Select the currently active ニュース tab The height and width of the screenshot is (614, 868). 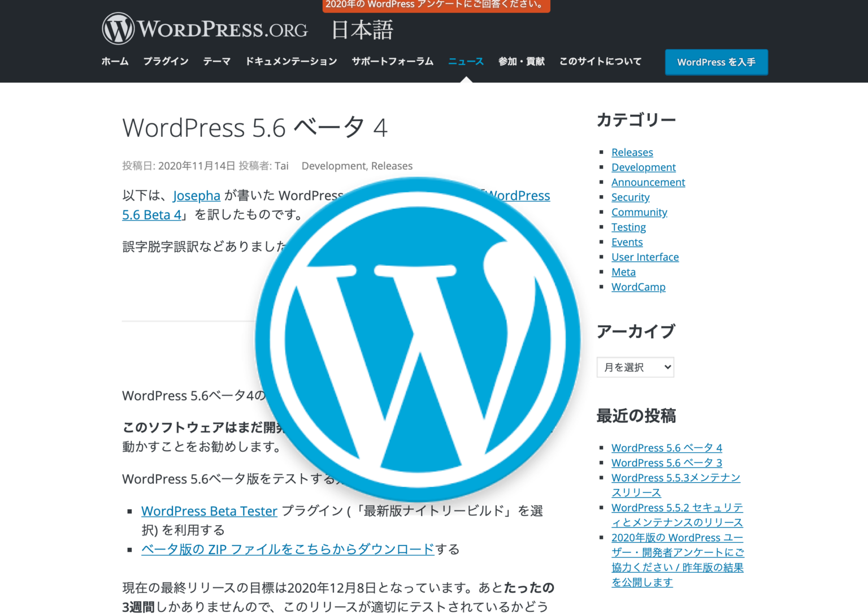pos(465,61)
